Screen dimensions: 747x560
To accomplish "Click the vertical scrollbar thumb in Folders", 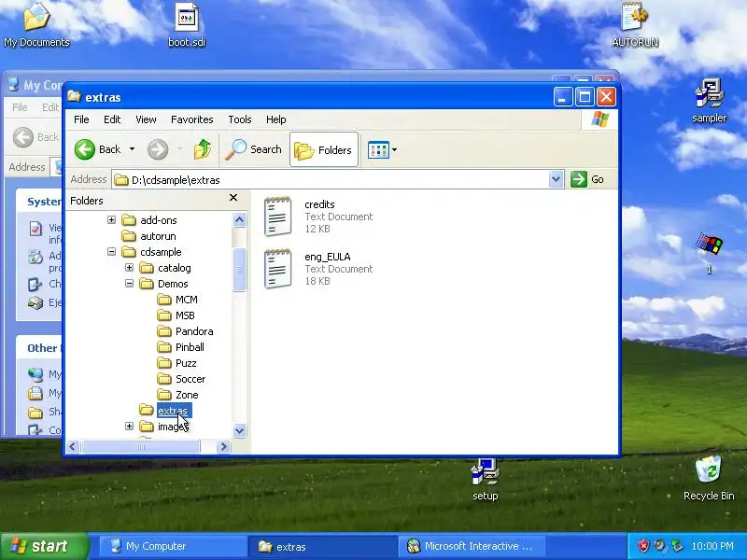I will (x=239, y=270).
